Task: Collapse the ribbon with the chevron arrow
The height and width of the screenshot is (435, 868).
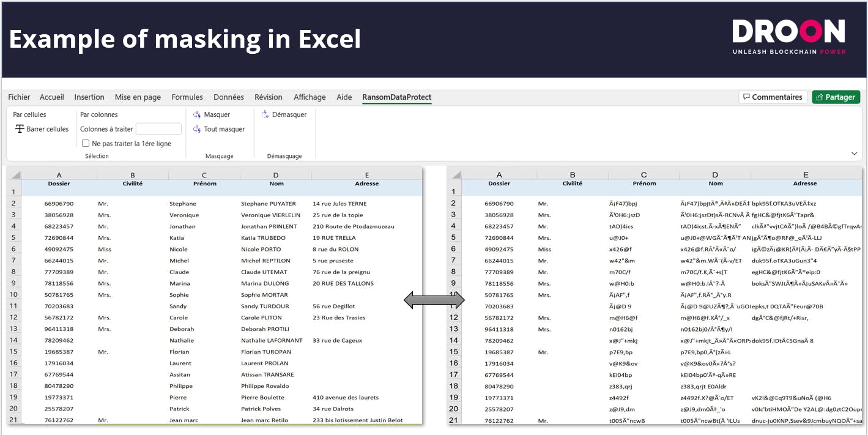Action: point(854,154)
